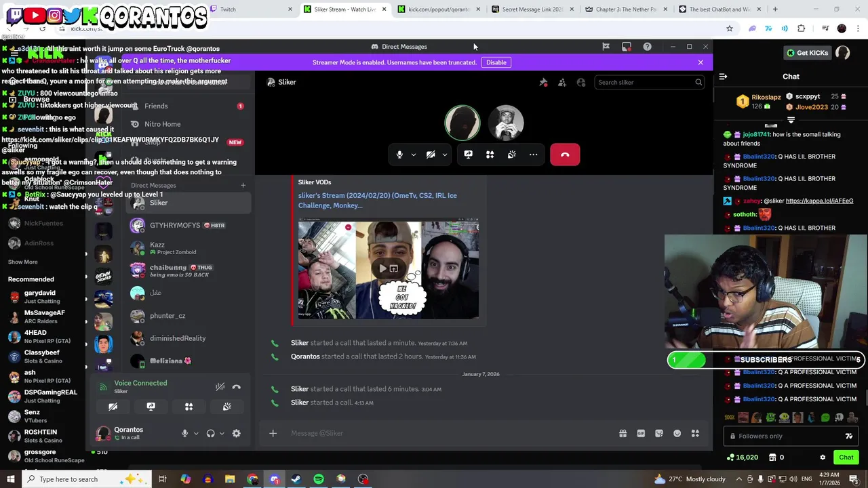Open microphone options arrow in call controls

tap(414, 155)
